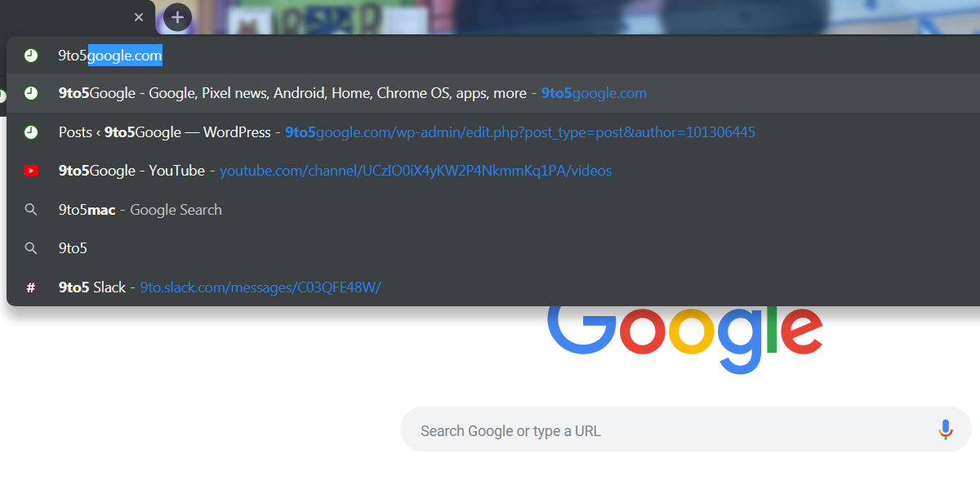Click the Slack hashtag icon in suggestions
Image resolution: width=980 pixels, height=490 pixels.
point(31,287)
